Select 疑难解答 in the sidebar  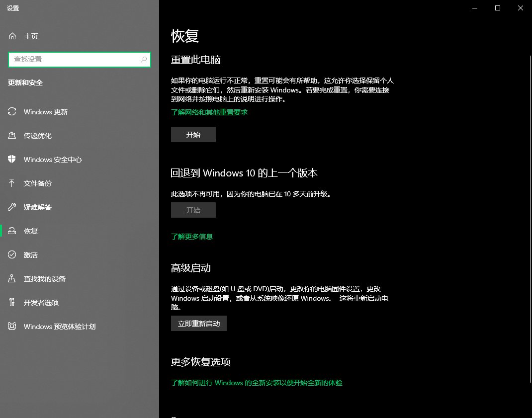coord(80,207)
